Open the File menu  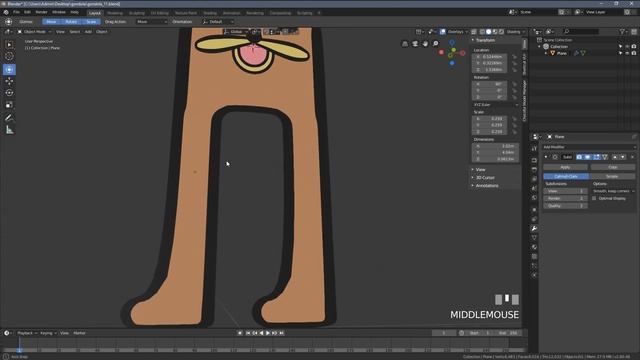coord(16,12)
